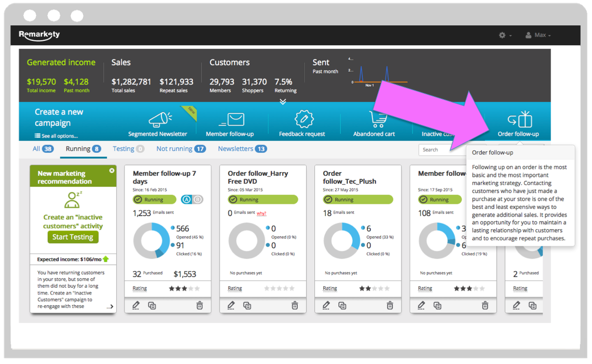
Task: Open Rating link on Order follow_Tec_Plush
Action: (x=330, y=288)
